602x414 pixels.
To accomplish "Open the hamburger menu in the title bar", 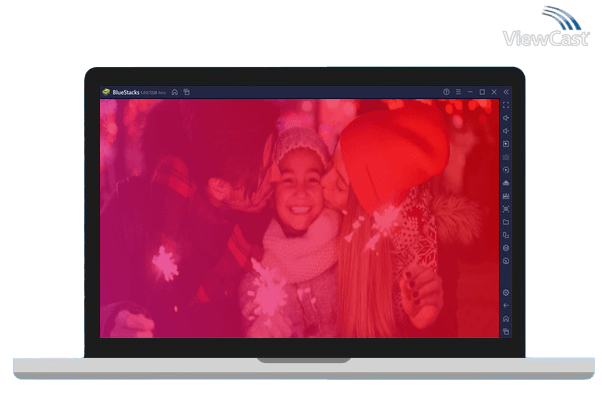I will pos(458,92).
